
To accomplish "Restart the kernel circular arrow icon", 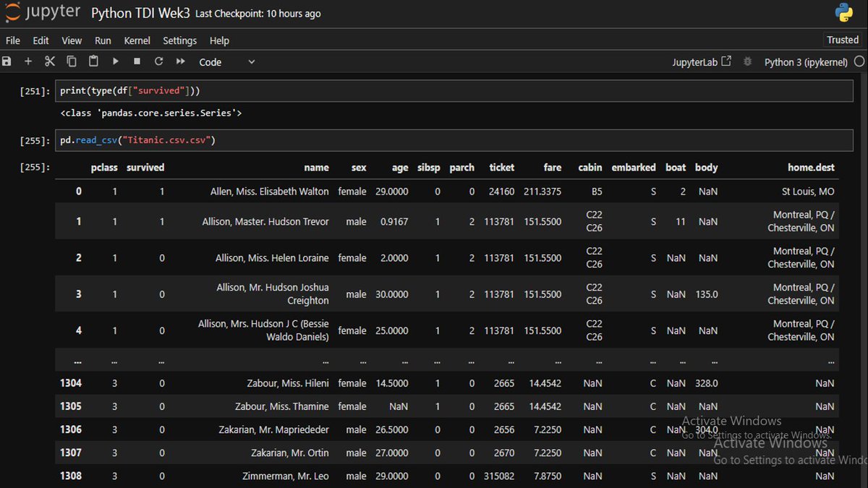I will click(158, 62).
